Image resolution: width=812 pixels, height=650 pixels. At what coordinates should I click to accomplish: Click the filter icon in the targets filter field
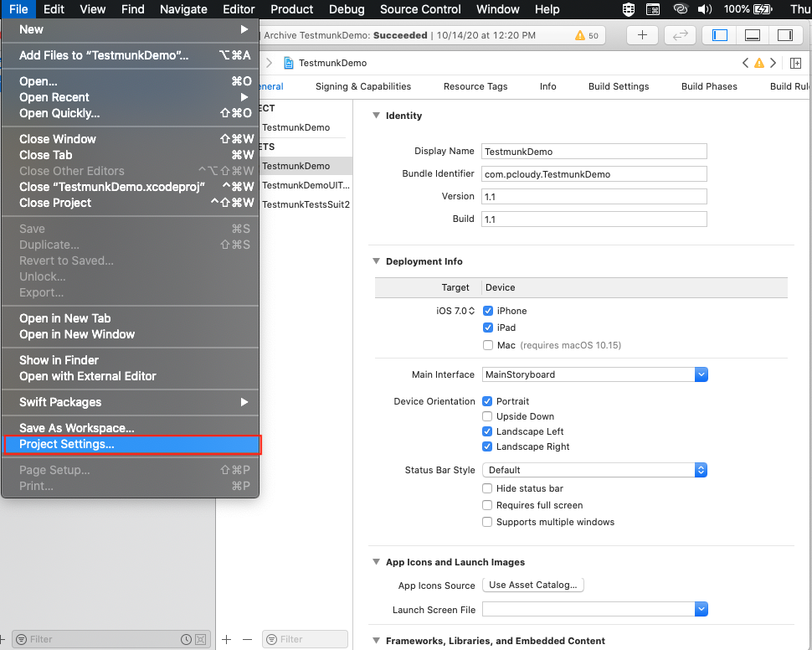point(271,639)
